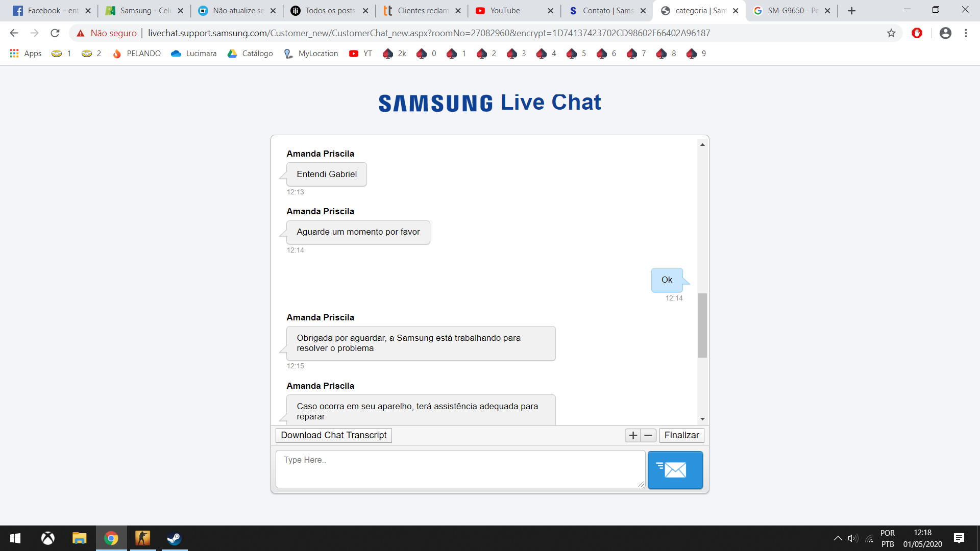The width and height of the screenshot is (980, 551).
Task: Open the PELANDO bookmark
Action: pyautogui.click(x=136, y=54)
